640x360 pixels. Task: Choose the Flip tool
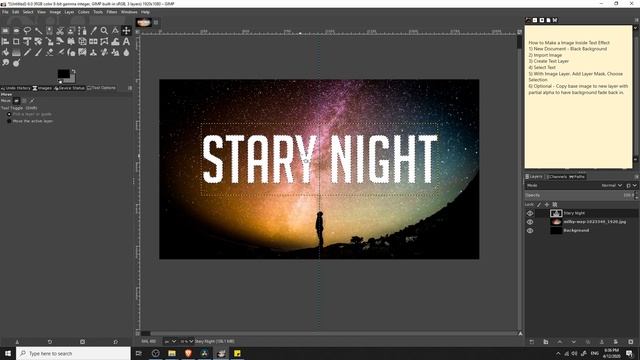[93, 42]
